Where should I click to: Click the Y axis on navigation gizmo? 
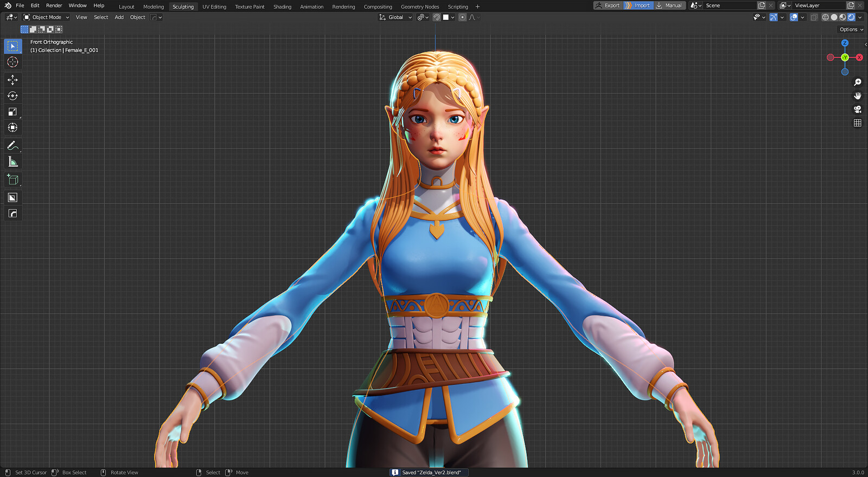coord(845,57)
